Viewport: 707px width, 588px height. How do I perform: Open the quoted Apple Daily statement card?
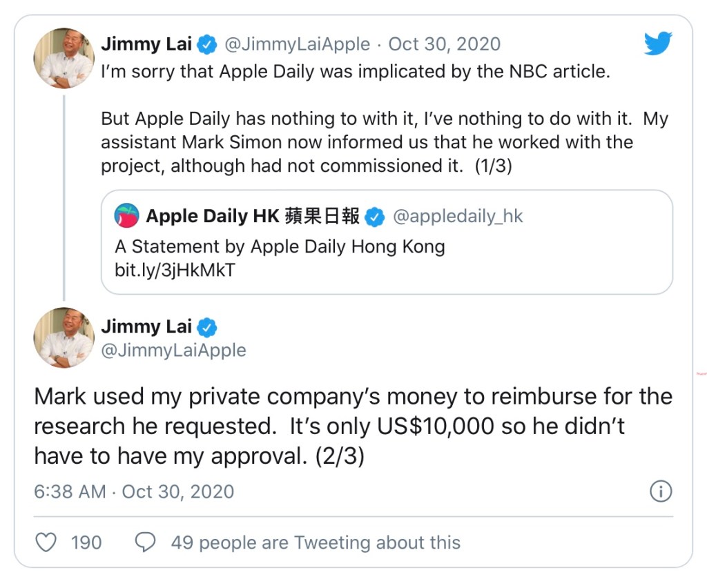pos(387,247)
